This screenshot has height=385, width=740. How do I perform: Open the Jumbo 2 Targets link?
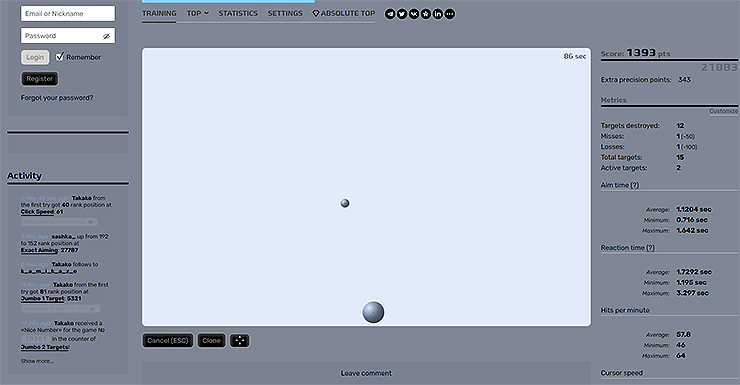(45, 347)
